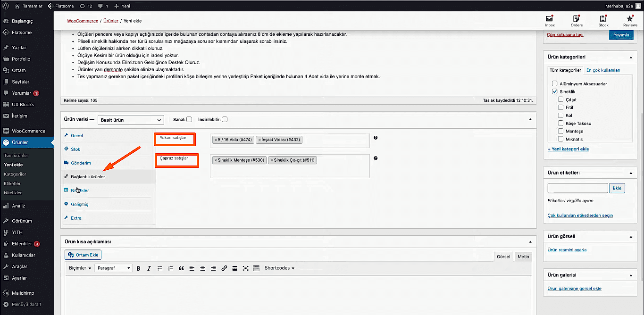Viewport: 644px width, 315px height.
Task: Collapse the Ürün kategorileri panel
Action: [x=631, y=57]
